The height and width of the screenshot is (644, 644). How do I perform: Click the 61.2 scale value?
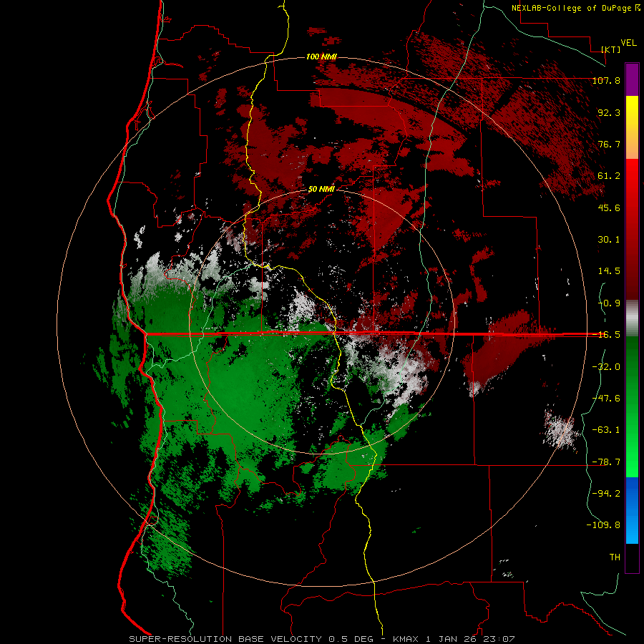tap(609, 176)
